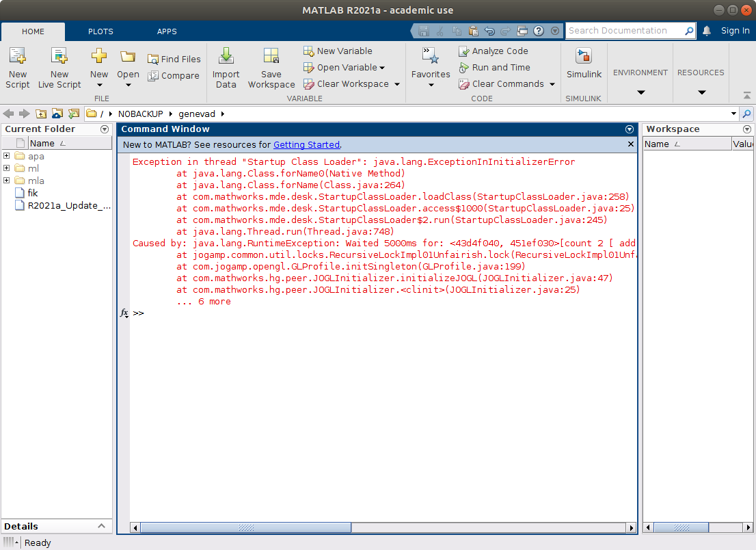Switch to the PLOTS tab

point(100,31)
